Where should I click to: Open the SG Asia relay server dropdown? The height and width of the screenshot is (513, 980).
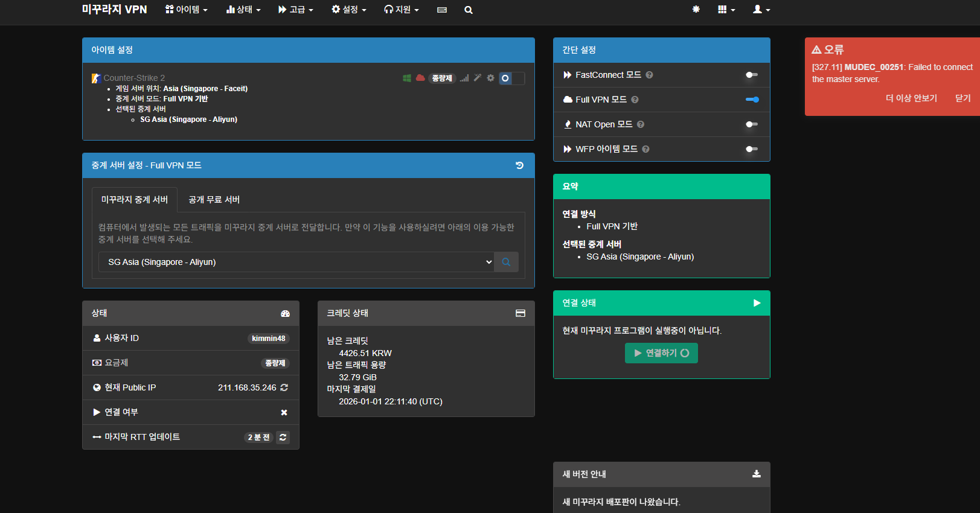296,262
